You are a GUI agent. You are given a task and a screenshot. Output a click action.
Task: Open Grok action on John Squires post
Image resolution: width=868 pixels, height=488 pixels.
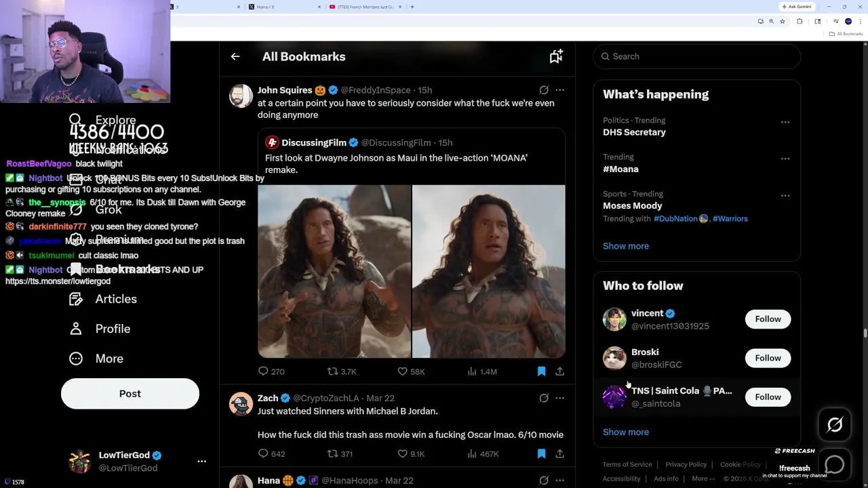click(x=544, y=90)
